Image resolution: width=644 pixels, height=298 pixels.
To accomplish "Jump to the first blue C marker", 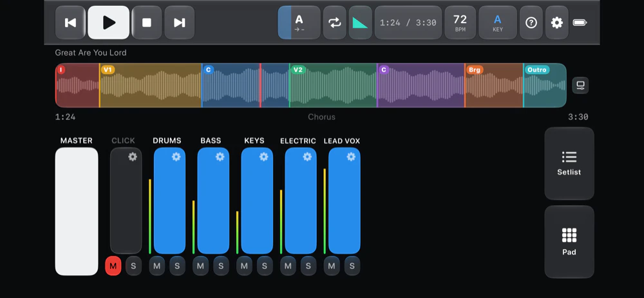I will (x=208, y=70).
